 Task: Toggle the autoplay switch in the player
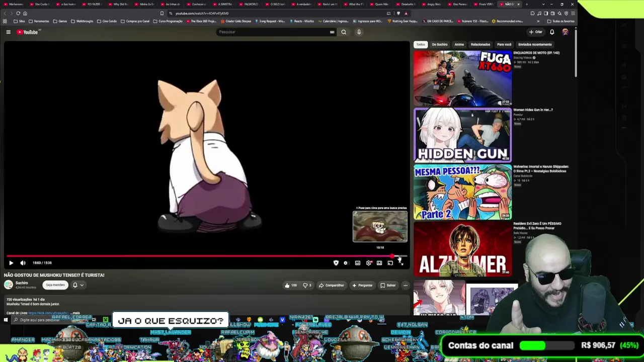(x=346, y=262)
